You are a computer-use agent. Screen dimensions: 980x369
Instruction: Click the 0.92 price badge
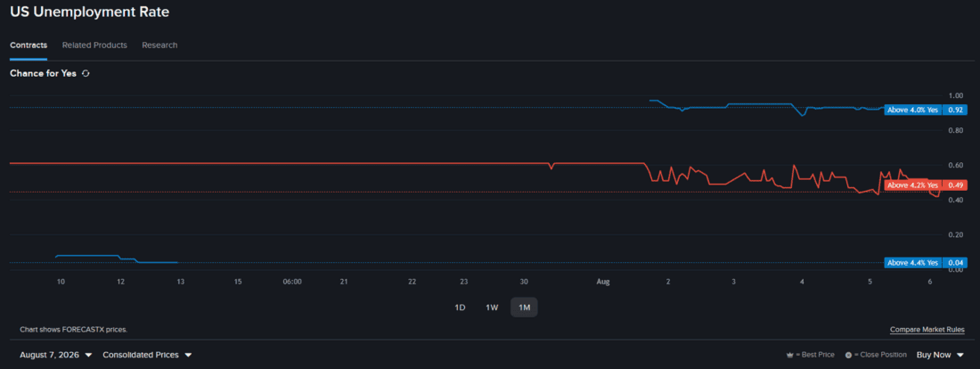pos(954,110)
